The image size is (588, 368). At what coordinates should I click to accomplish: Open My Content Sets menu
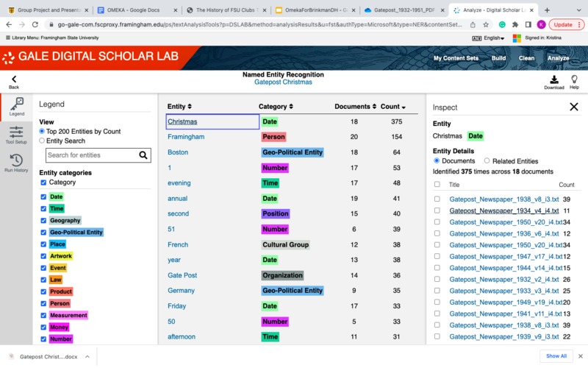coord(456,58)
